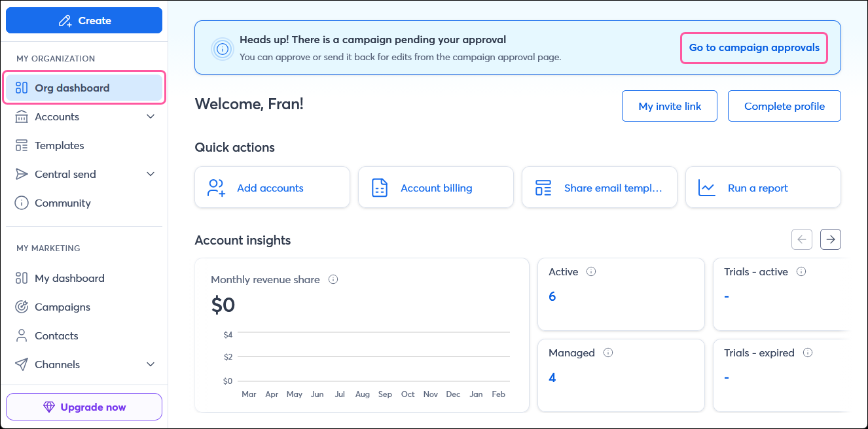
Task: Go to campaign approvals
Action: coord(754,47)
